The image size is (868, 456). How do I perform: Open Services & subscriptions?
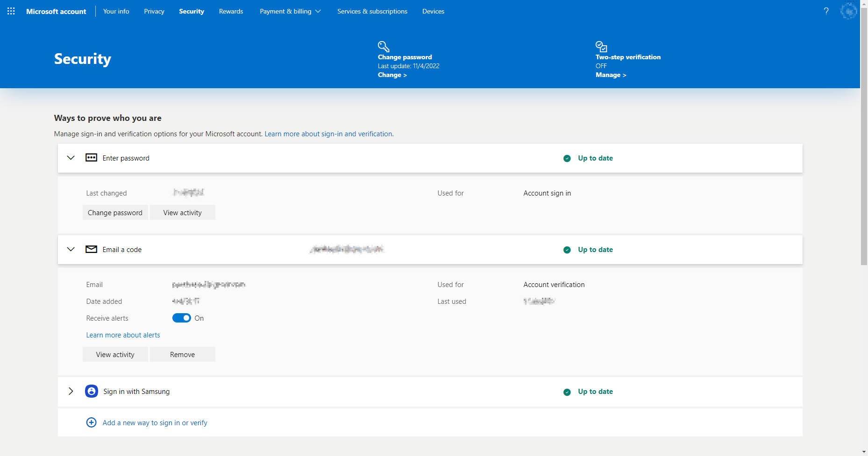[x=372, y=11]
